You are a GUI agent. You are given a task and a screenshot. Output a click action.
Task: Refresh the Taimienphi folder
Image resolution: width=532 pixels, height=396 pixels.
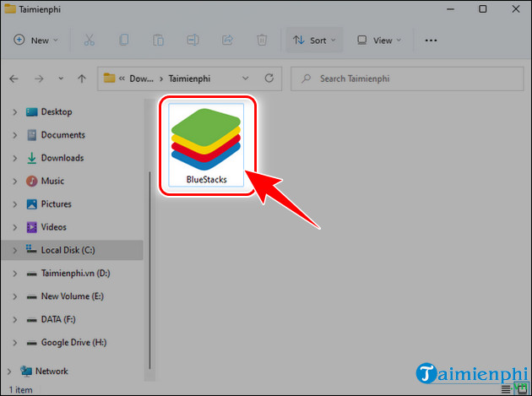[x=269, y=79]
